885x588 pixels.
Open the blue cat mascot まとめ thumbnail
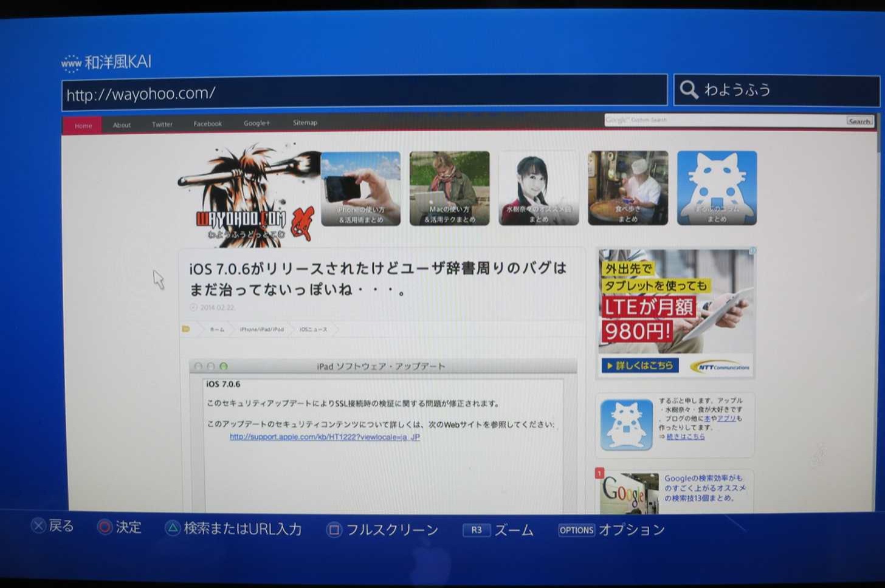point(717,188)
